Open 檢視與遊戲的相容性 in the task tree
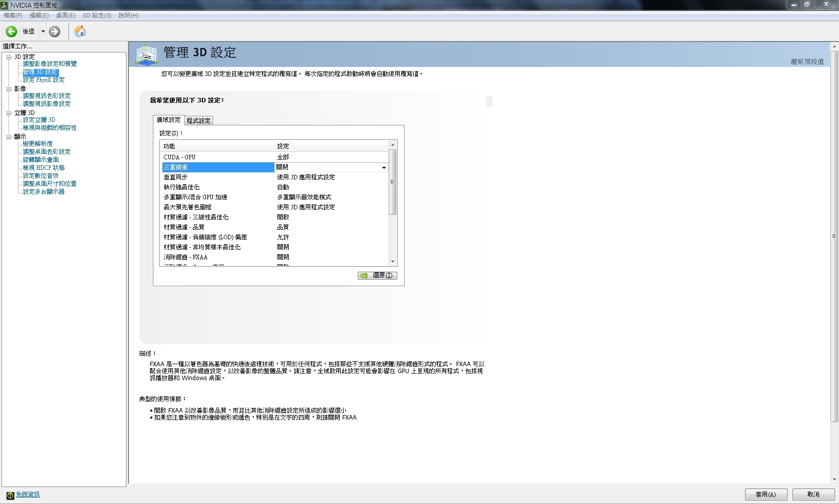 click(x=50, y=128)
